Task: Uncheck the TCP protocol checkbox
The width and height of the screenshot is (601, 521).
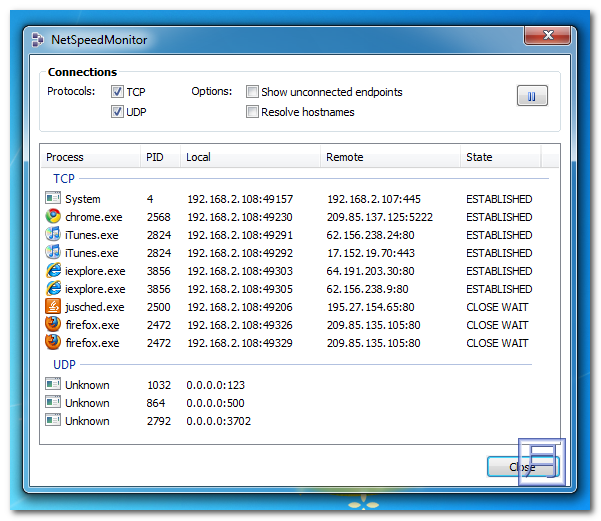Action: 118,92
